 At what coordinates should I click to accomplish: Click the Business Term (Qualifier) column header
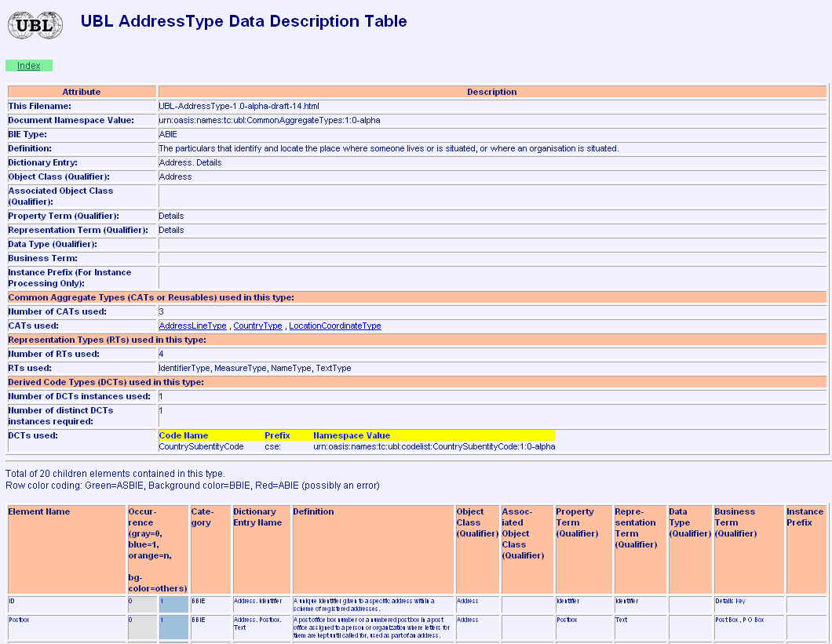(747, 522)
